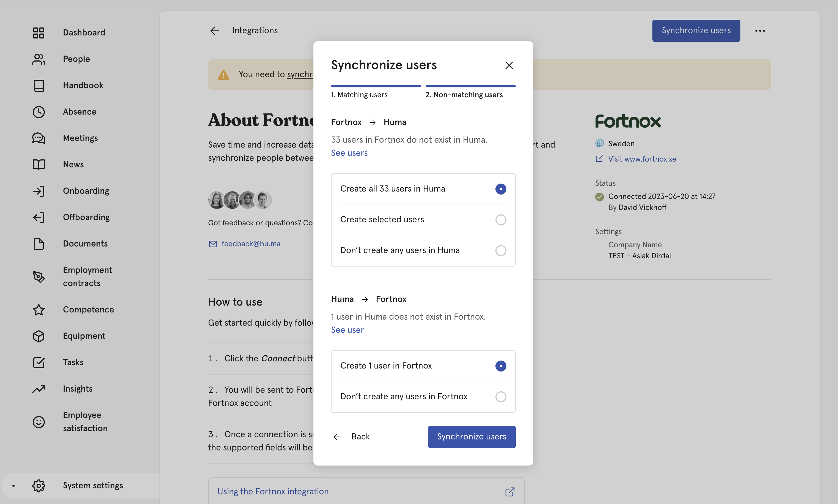Click the Documents file icon
The image size is (838, 504).
coord(39,244)
